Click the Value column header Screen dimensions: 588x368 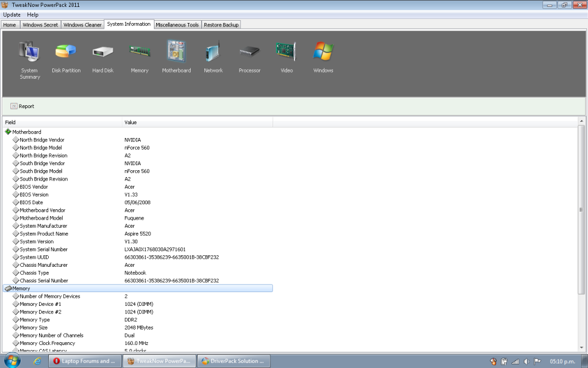(198, 122)
